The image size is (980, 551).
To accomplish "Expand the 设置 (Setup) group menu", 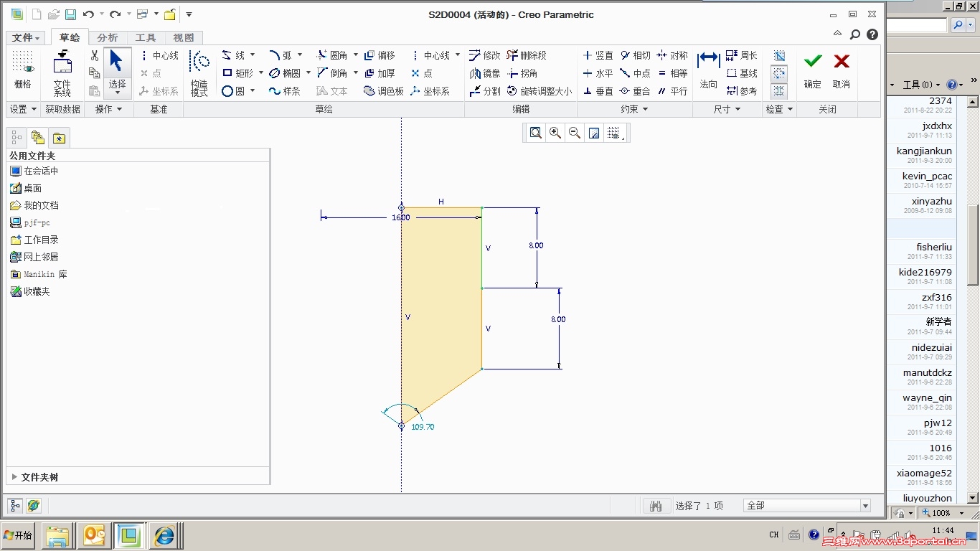I will coord(24,109).
